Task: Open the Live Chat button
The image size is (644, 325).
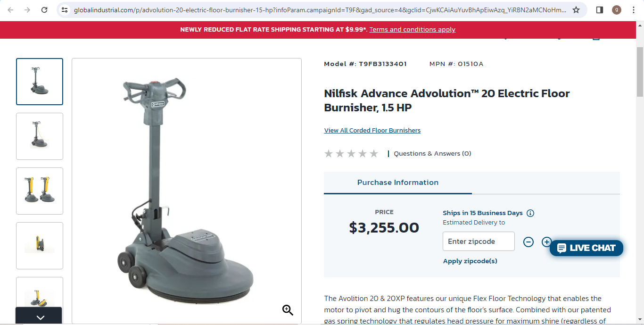Action: (586, 248)
